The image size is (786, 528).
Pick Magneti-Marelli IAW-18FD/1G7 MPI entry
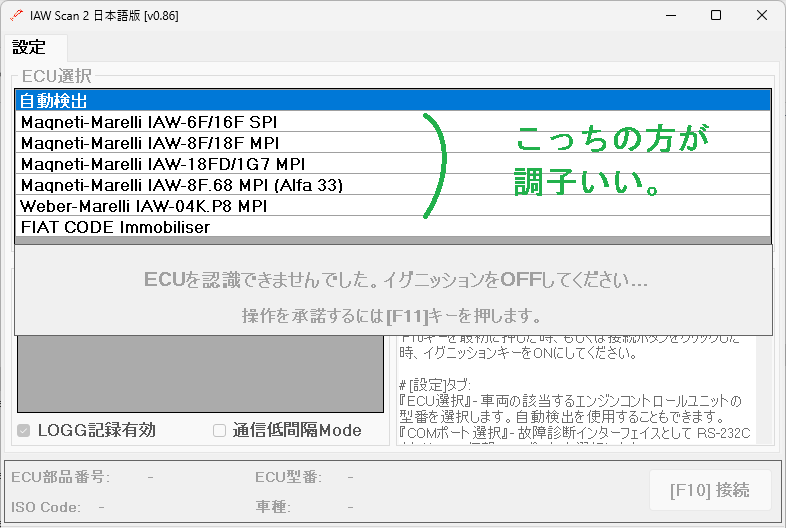(x=392, y=164)
